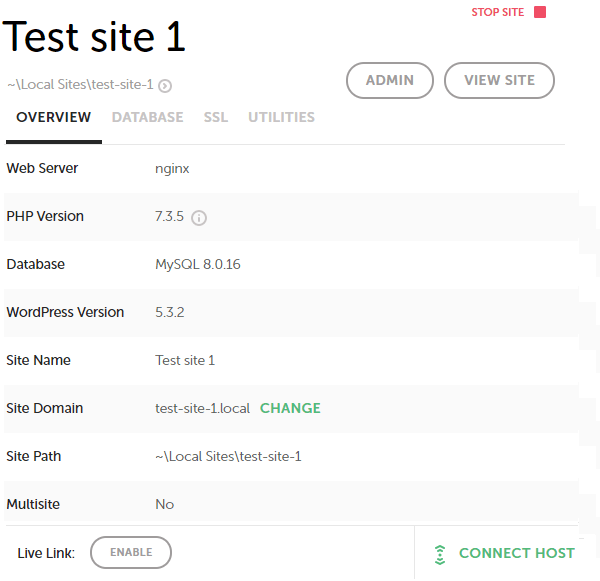Select the WordPress version 5.3.2 value
This screenshot has width=600, height=581.
tap(170, 312)
